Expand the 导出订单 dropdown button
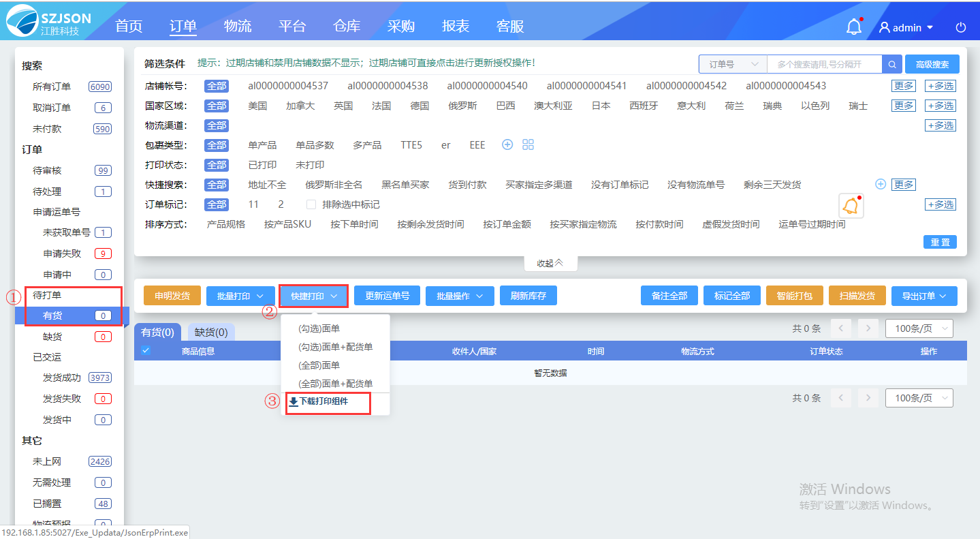The height and width of the screenshot is (539, 980). tap(924, 296)
